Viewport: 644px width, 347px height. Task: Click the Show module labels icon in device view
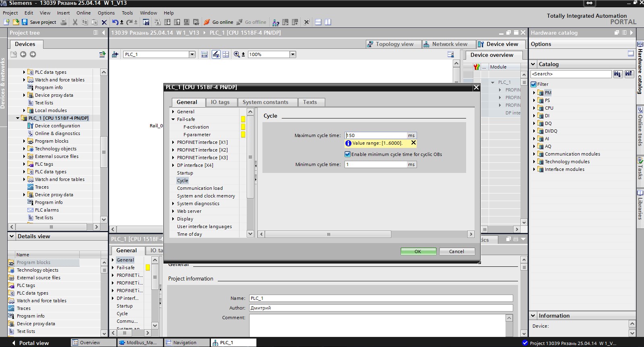[x=204, y=54]
